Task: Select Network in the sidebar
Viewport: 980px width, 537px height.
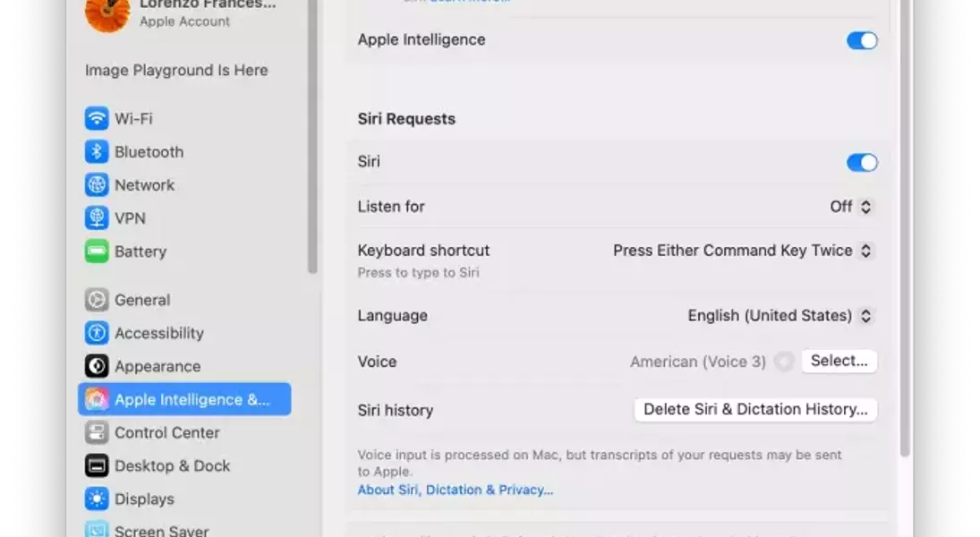Action: coord(184,184)
